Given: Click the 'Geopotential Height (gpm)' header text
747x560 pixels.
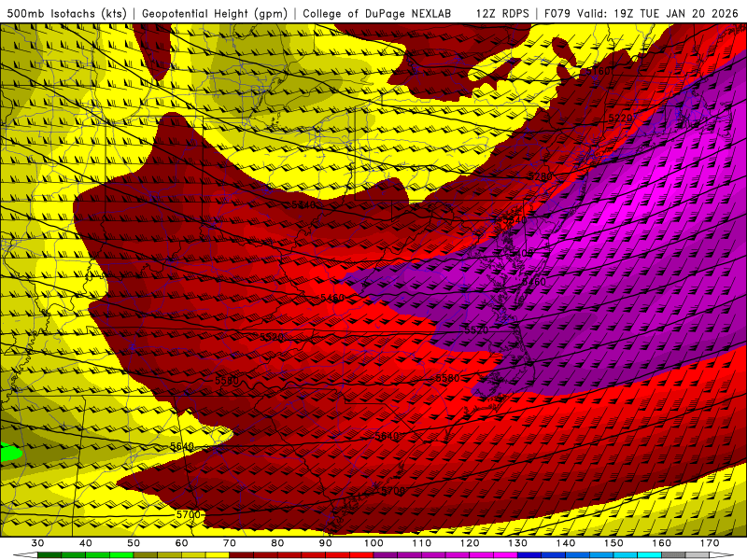Looking at the screenshot, I should point(215,13).
